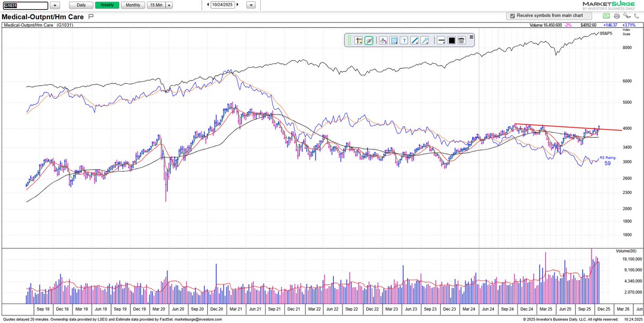Click the -2% volume change value

click(x=568, y=25)
